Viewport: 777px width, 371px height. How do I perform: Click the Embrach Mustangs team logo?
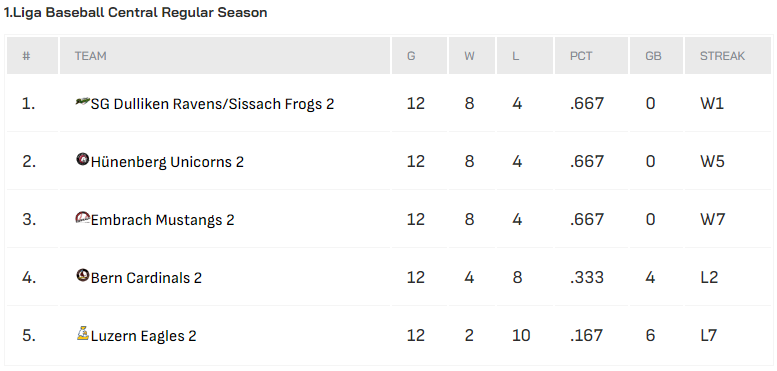pyautogui.click(x=82, y=217)
